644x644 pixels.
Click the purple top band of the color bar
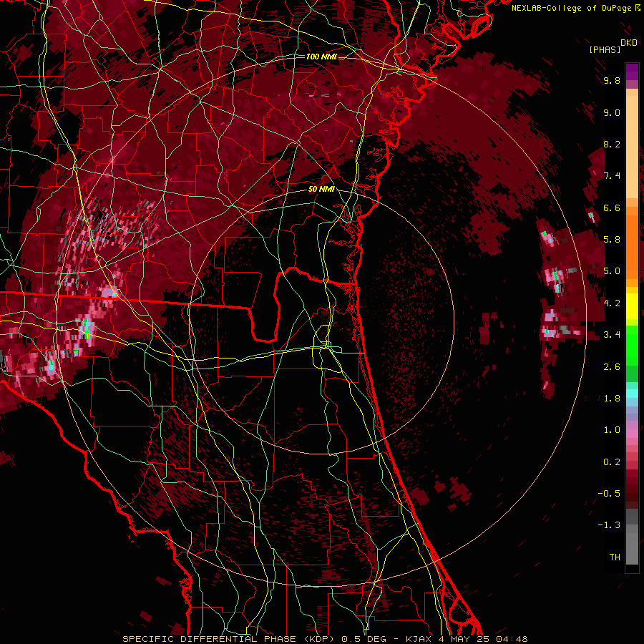pos(632,72)
